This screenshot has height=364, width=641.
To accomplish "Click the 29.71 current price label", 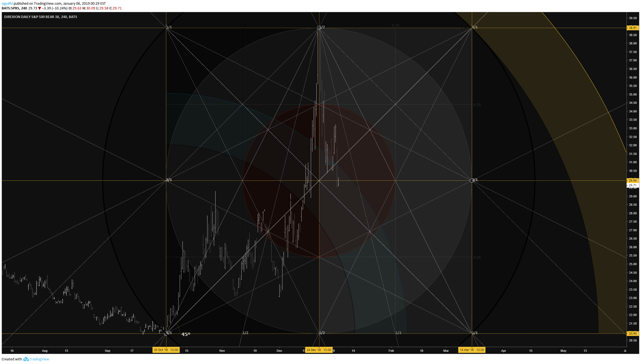I will [633, 185].
